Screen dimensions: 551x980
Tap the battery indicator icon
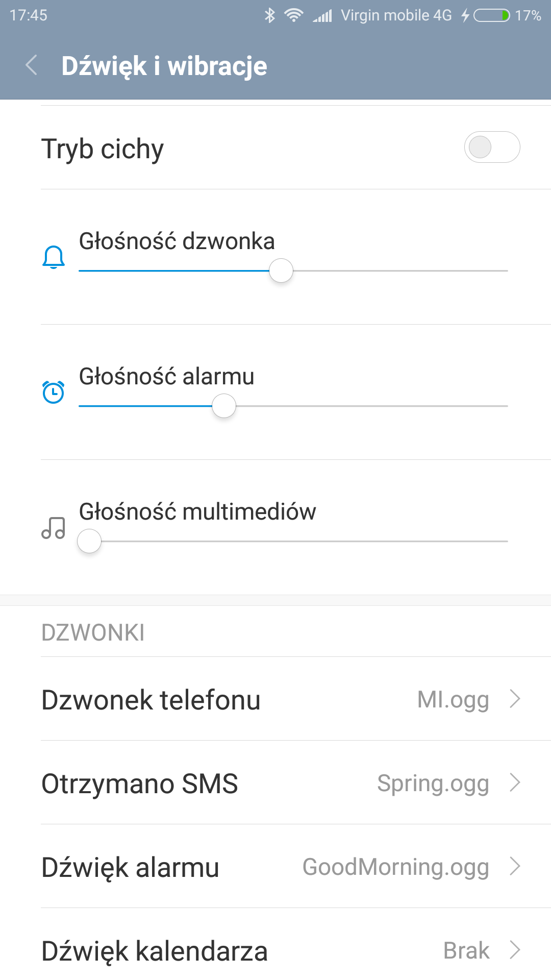(x=491, y=15)
